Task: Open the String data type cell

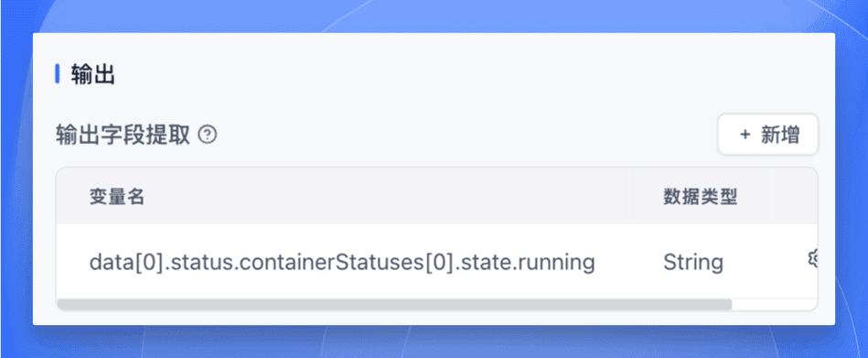Action: (701, 262)
